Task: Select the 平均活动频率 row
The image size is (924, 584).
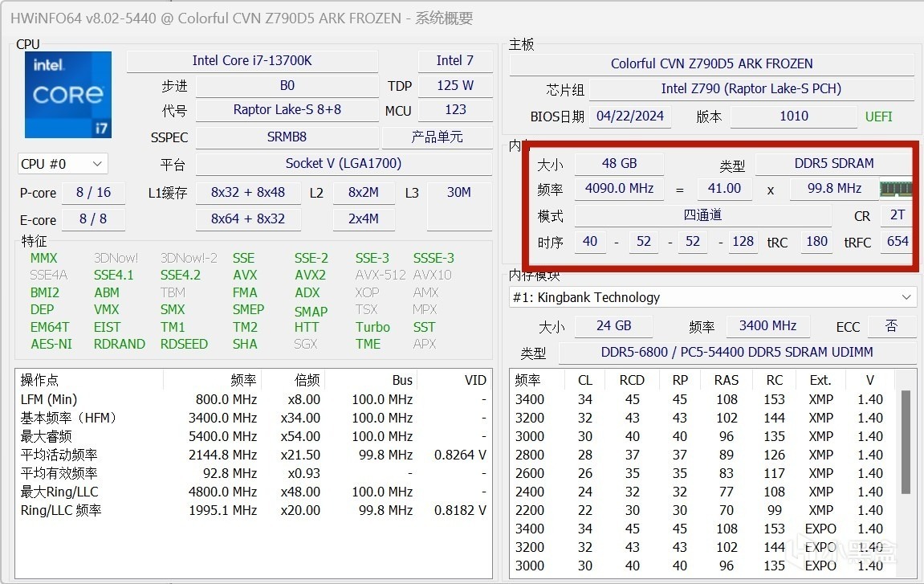Action: point(254,455)
